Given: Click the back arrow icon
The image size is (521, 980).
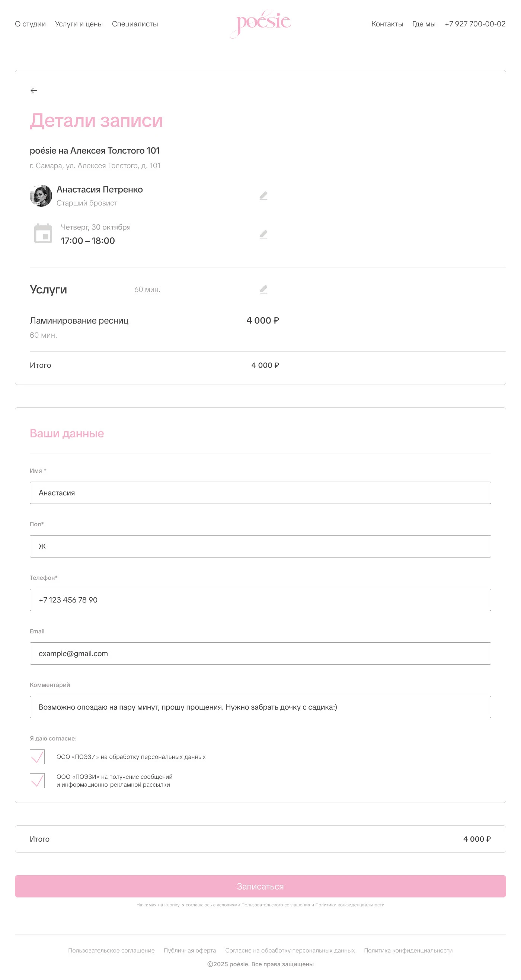Looking at the screenshot, I should tap(34, 90).
